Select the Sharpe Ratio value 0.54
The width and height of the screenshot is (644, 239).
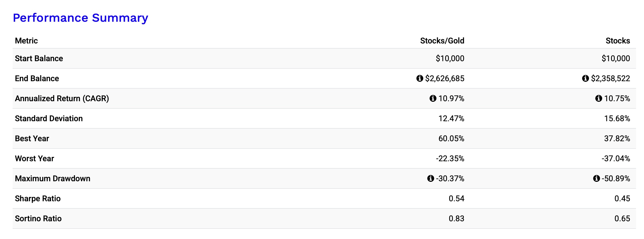[456, 198]
